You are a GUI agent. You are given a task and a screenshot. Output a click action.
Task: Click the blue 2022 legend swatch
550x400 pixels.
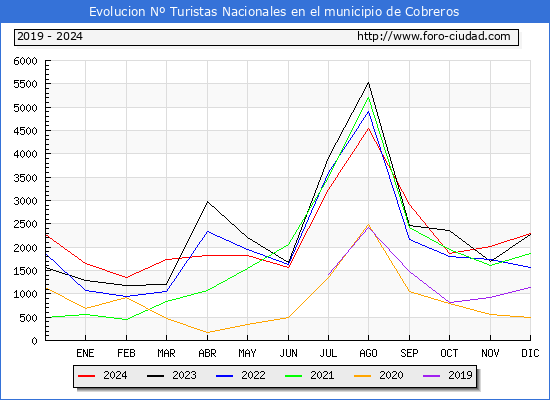(224, 376)
